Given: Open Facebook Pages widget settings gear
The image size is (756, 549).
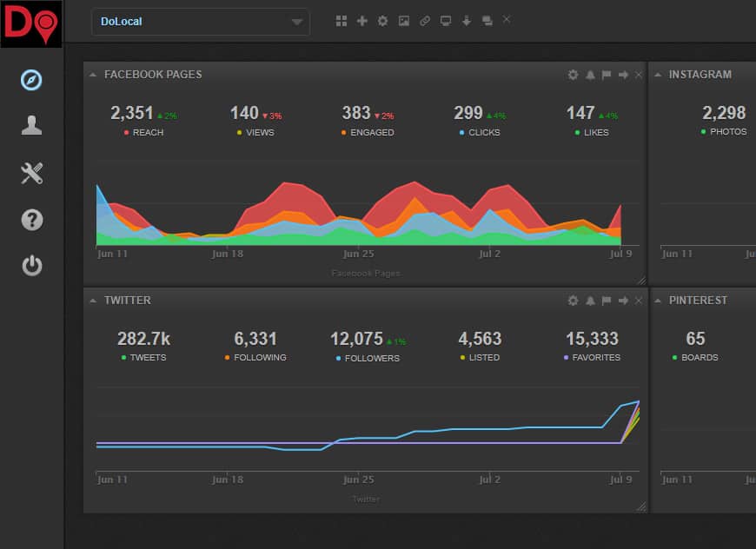Looking at the screenshot, I should point(573,75).
